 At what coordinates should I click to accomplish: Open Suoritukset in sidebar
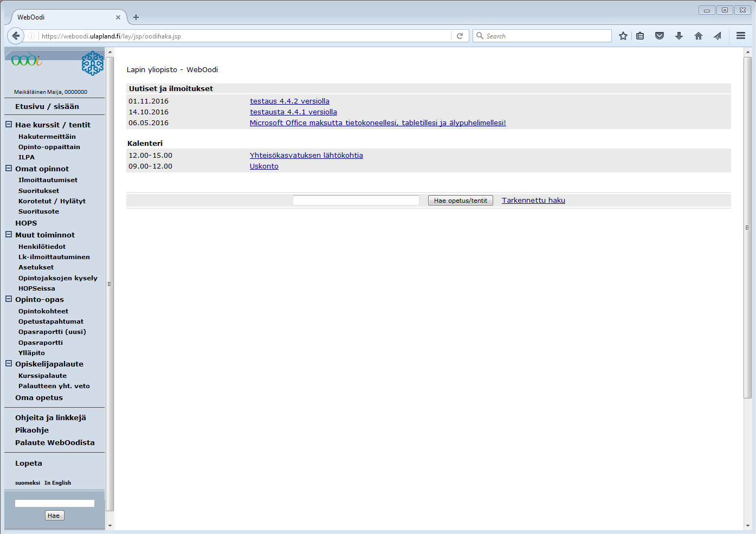point(39,191)
